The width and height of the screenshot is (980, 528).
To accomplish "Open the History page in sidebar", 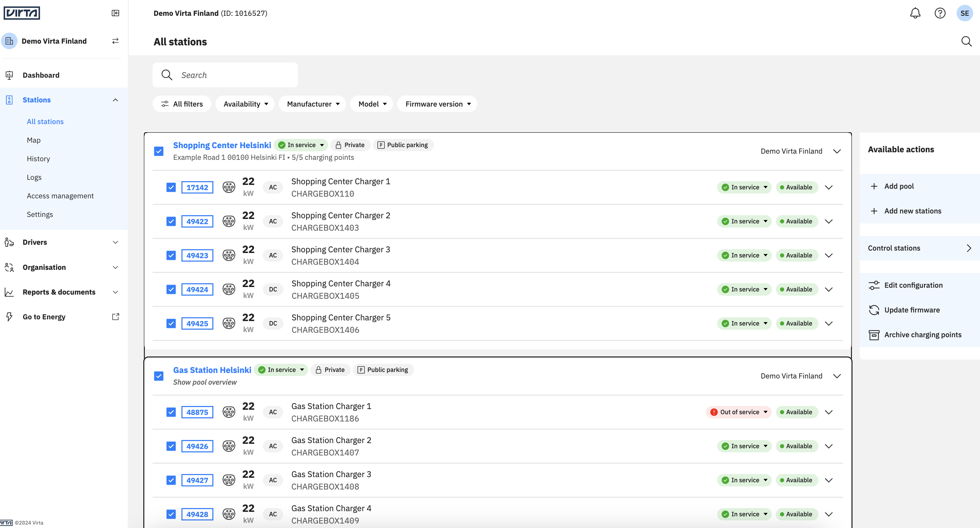I will [x=38, y=159].
